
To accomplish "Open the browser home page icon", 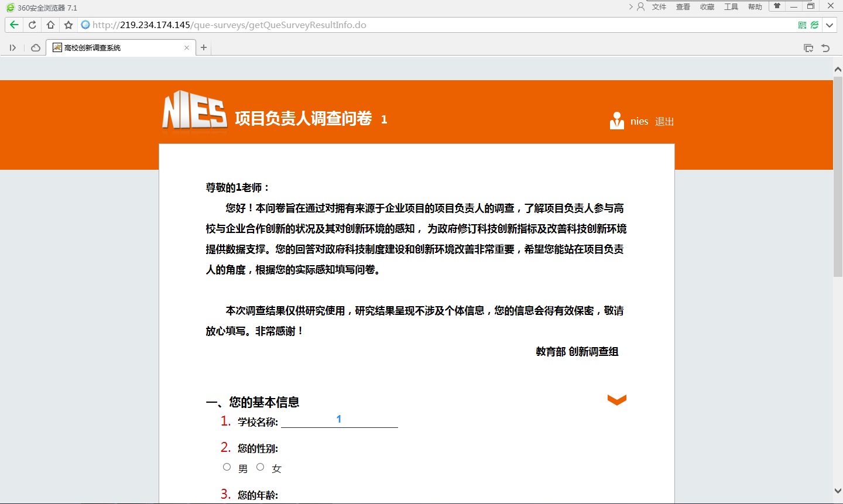I will pyautogui.click(x=50, y=25).
